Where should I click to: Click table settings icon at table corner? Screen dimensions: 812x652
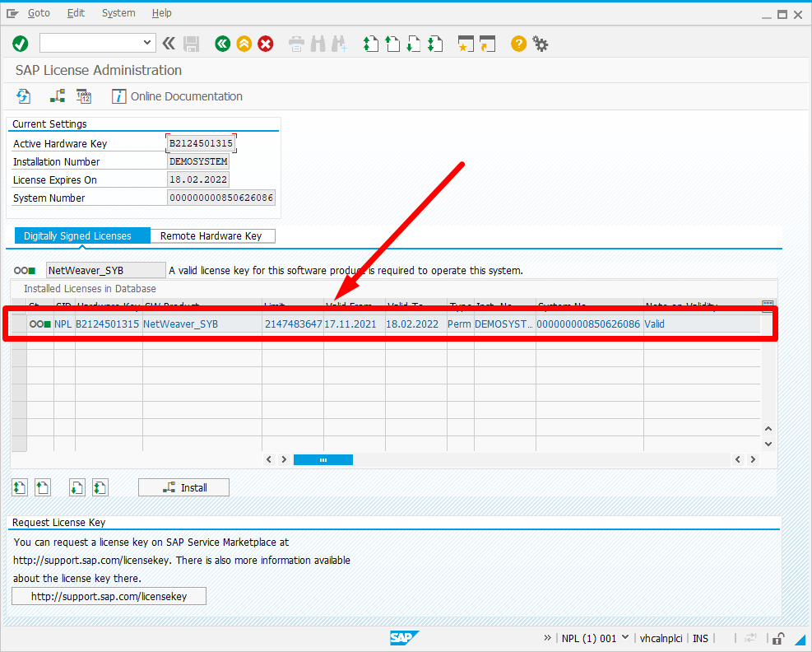[768, 305]
